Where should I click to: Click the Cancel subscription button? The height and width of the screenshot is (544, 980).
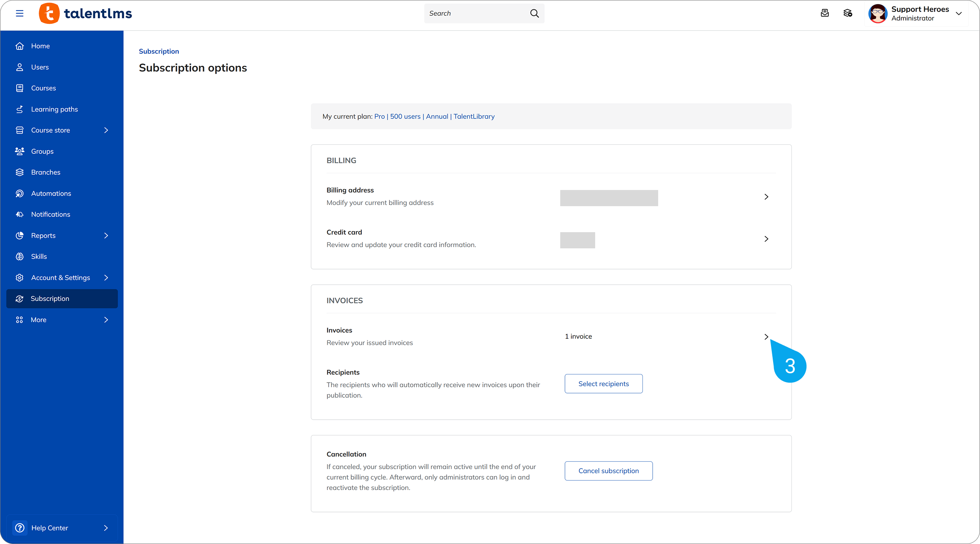coord(608,471)
